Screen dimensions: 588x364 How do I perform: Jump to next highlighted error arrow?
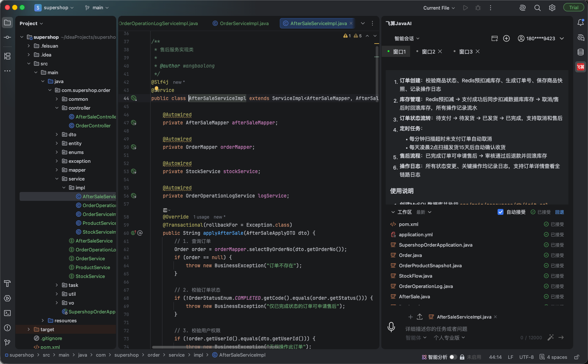(375, 36)
